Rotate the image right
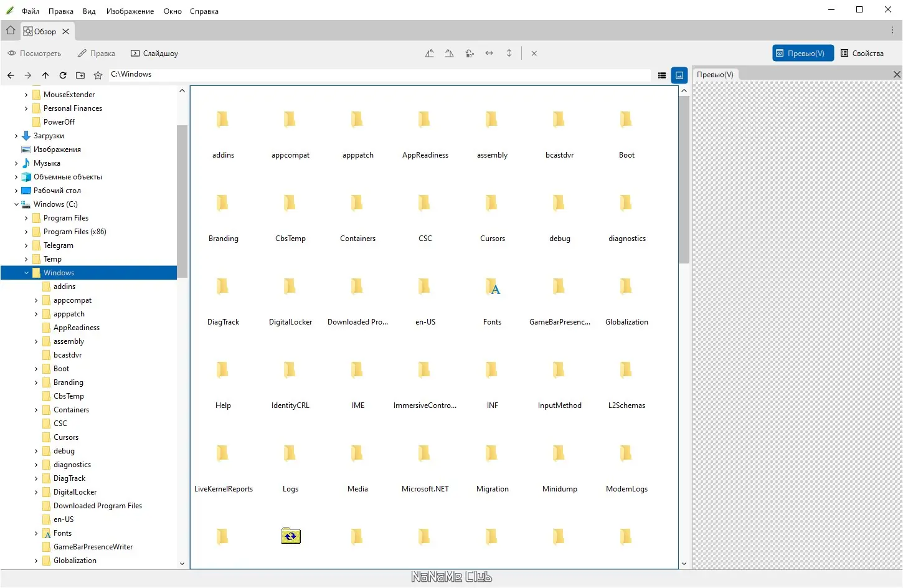The image size is (903, 588). (450, 54)
